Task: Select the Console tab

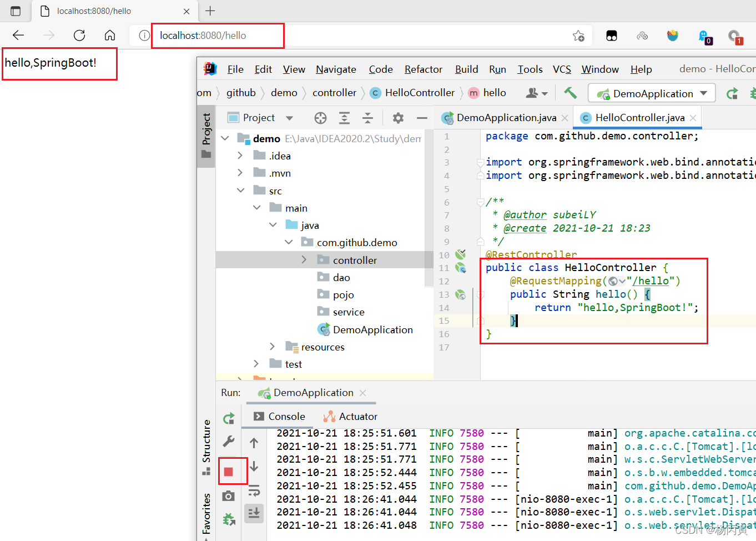Action: pyautogui.click(x=279, y=417)
